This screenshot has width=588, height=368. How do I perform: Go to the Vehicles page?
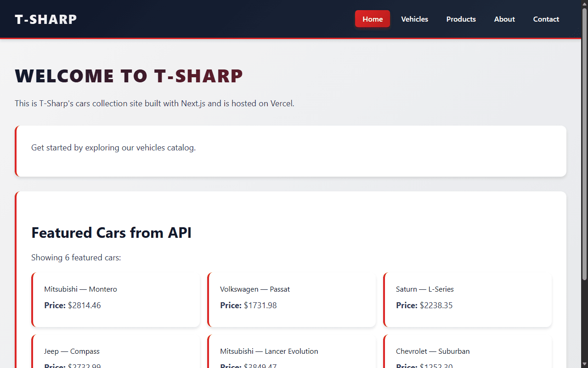tap(414, 19)
